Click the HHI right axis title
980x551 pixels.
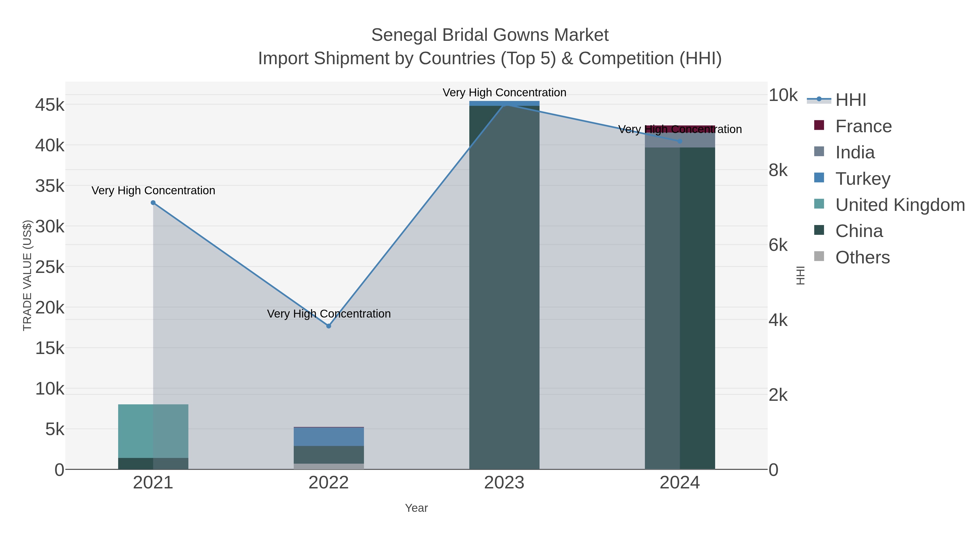coord(800,275)
